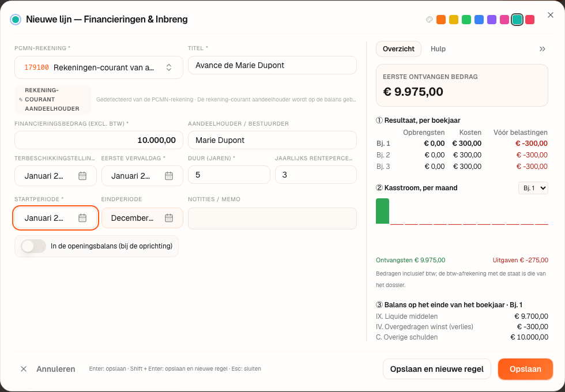Viewport: 565px width, 392px height.
Task: Click the Bj. 2 result row label
Action: click(x=383, y=155)
